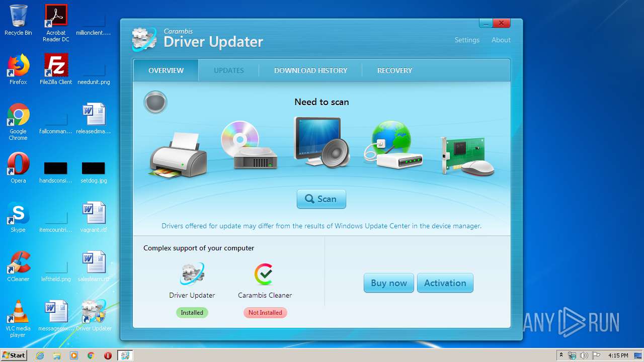Select vagrant.rtf file on desktop
The width and height of the screenshot is (644, 362).
click(x=94, y=217)
